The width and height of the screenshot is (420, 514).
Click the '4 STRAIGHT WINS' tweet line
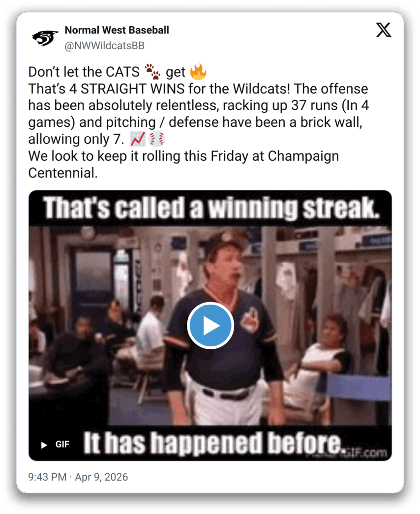[x=198, y=89]
